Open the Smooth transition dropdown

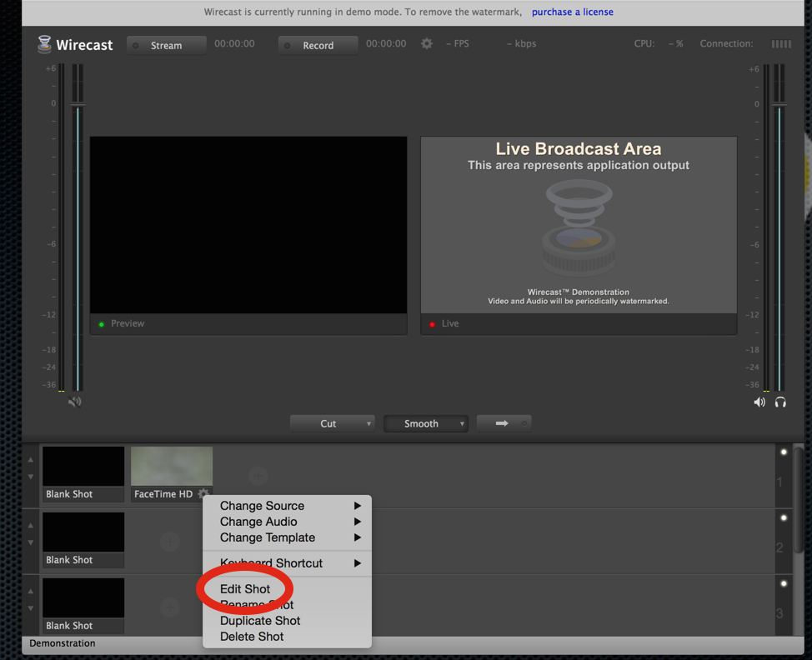click(x=426, y=423)
